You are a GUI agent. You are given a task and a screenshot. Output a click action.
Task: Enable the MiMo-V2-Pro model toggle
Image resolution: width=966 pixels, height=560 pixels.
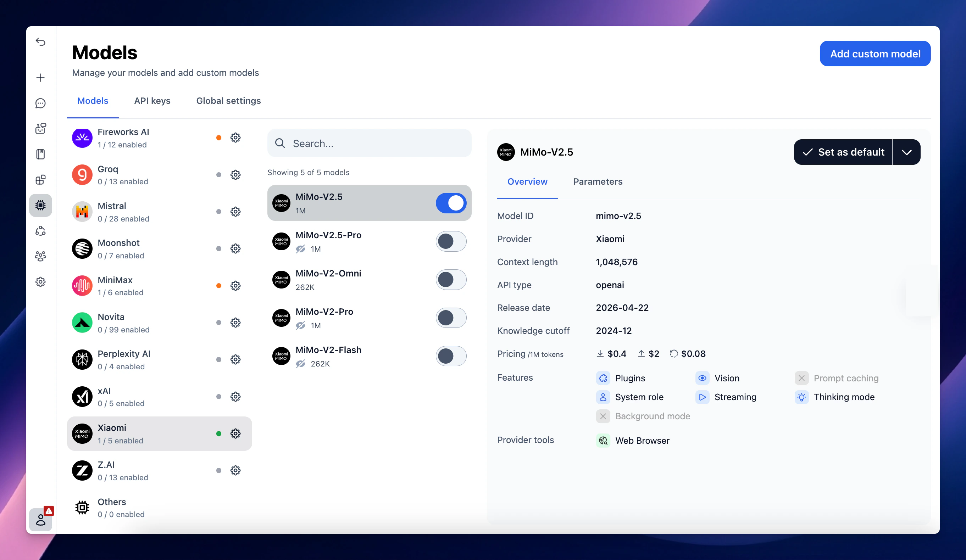point(451,318)
